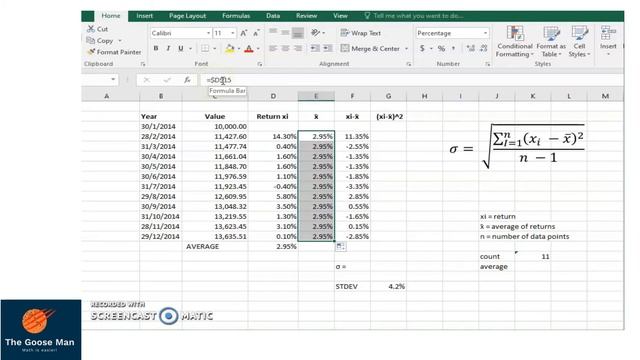Expand the Font Color dropdown arrow

258,49
